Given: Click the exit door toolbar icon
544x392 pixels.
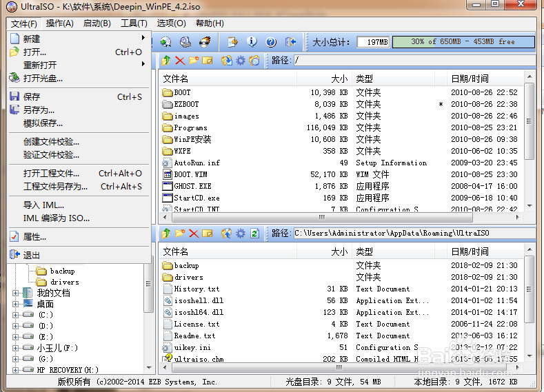Looking at the screenshot, I should (290, 42).
